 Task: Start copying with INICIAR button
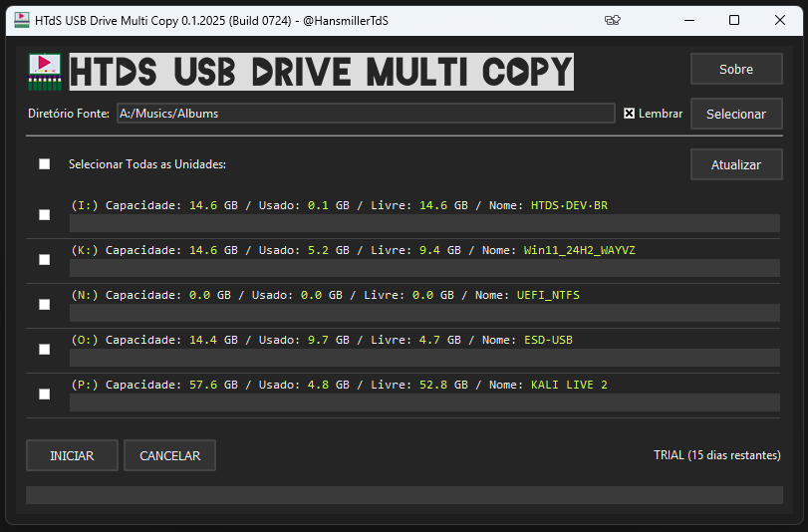[72, 455]
